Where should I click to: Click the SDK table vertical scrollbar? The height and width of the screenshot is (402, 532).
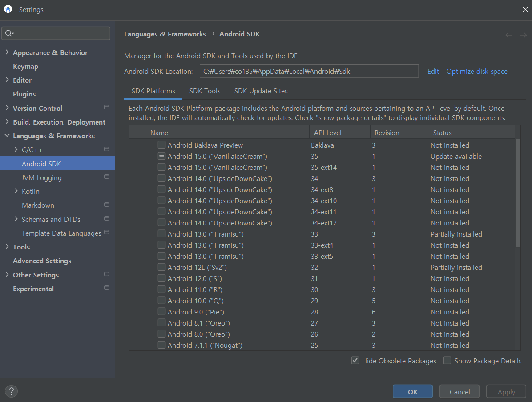(x=517, y=193)
